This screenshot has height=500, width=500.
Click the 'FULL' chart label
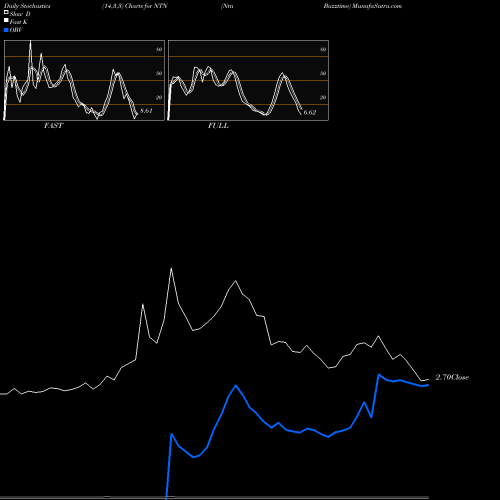coord(218,126)
